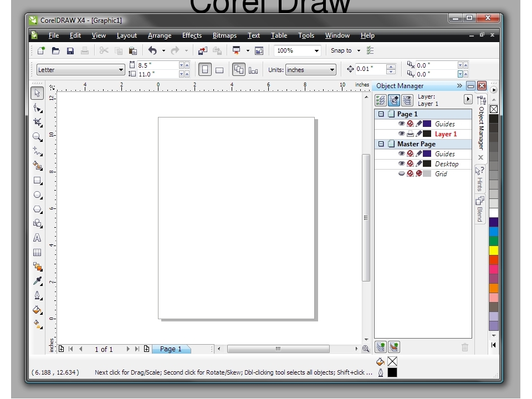Image resolution: width=532 pixels, height=399 pixels.
Task: Click the Import icon
Action: [203, 51]
